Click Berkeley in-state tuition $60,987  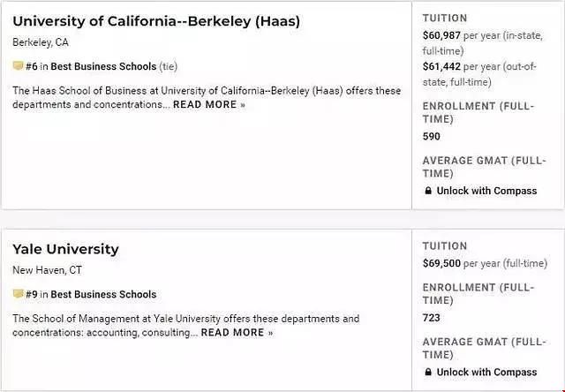(441, 35)
